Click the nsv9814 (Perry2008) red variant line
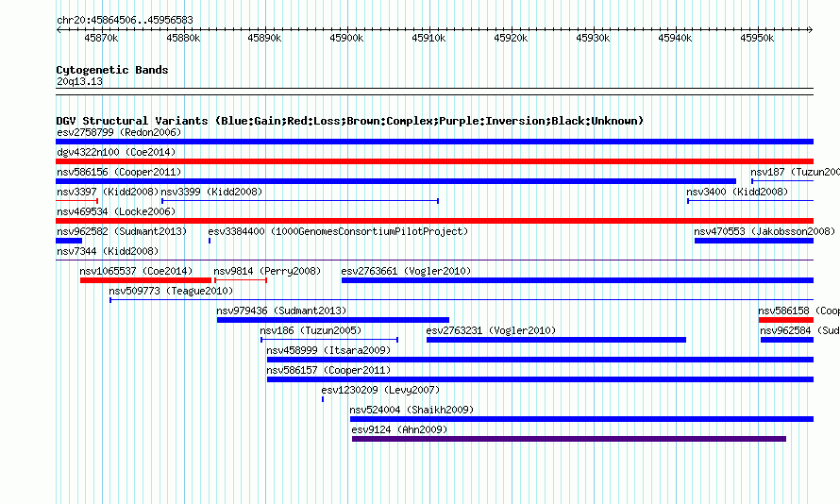Viewport: 840px width, 504px height. pyautogui.click(x=241, y=280)
